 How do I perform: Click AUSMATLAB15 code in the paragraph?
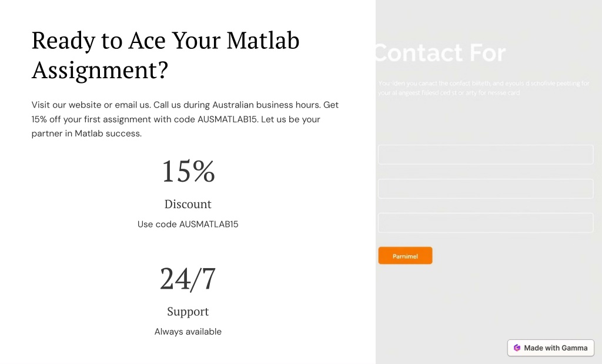227,119
